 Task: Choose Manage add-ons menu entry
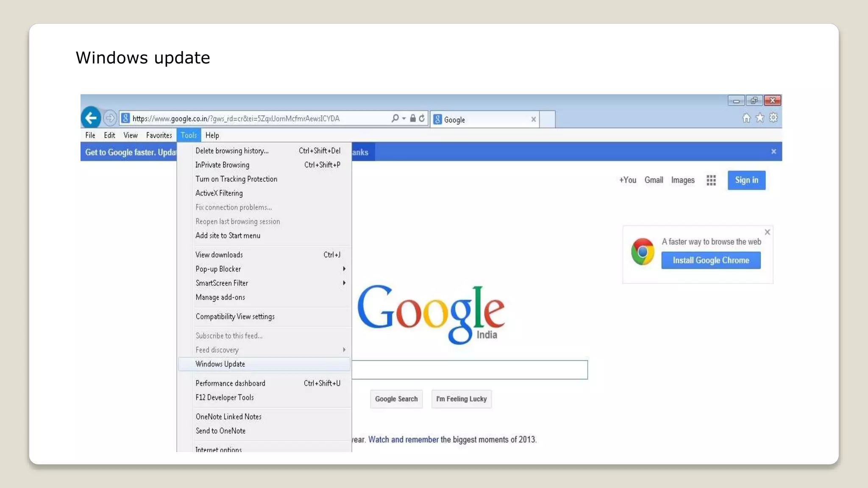(x=220, y=297)
